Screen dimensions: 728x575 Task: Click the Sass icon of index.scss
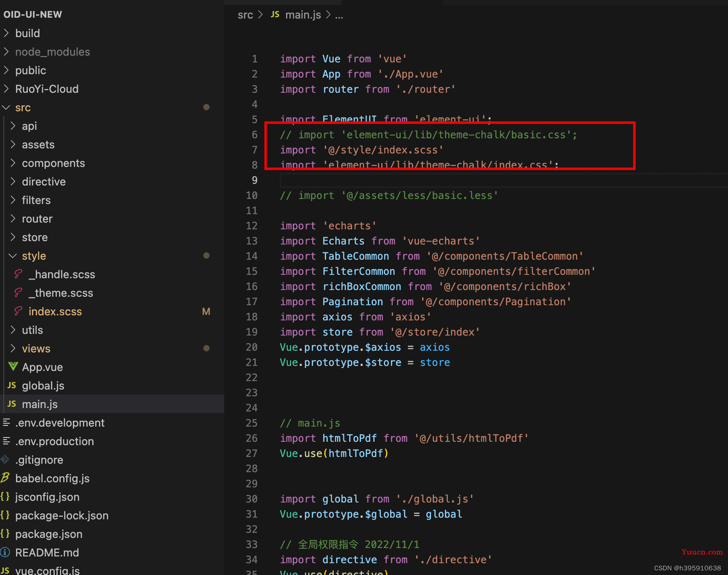coord(18,311)
